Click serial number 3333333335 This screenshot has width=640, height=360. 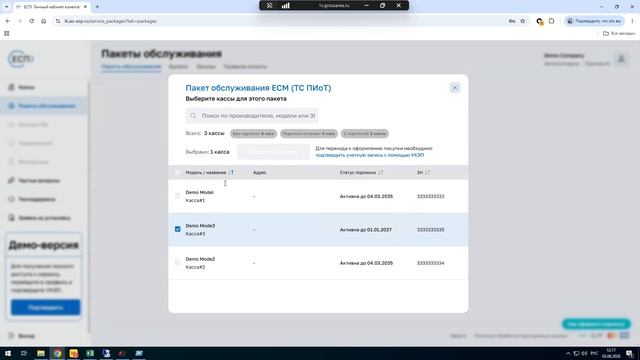coord(430,230)
